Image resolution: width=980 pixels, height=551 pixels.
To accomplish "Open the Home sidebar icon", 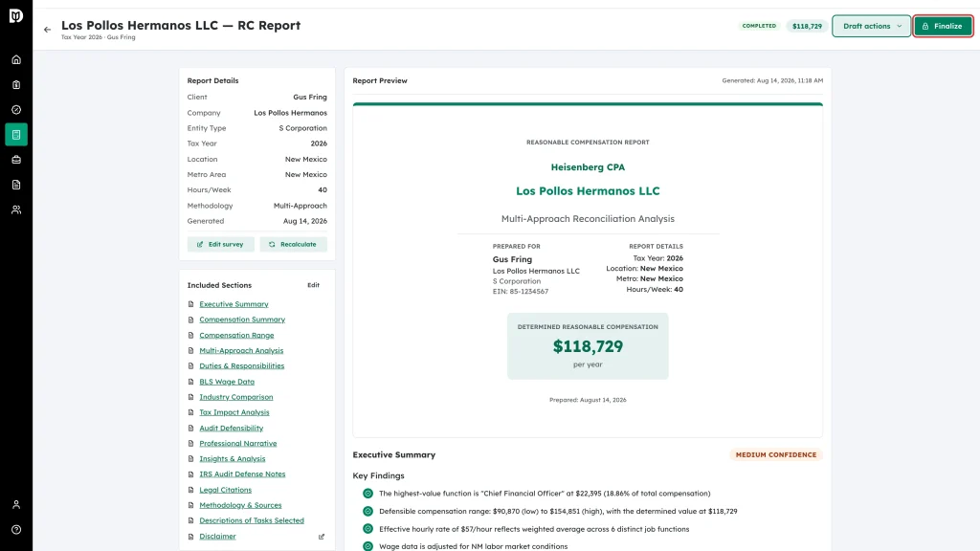I will [16, 60].
